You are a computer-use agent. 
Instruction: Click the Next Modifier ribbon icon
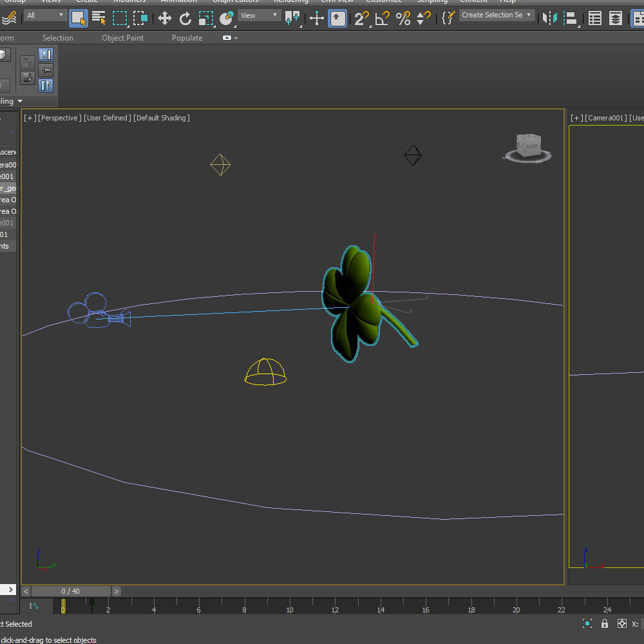28,78
